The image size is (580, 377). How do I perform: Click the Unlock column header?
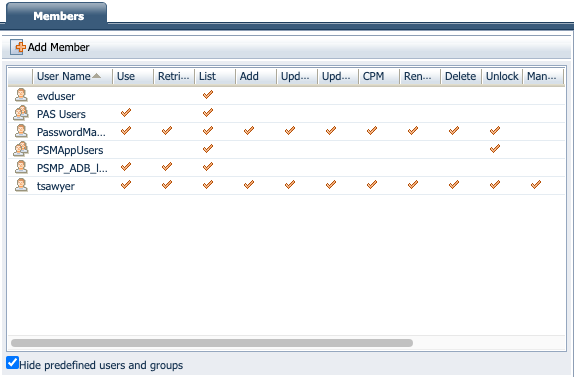(x=502, y=76)
